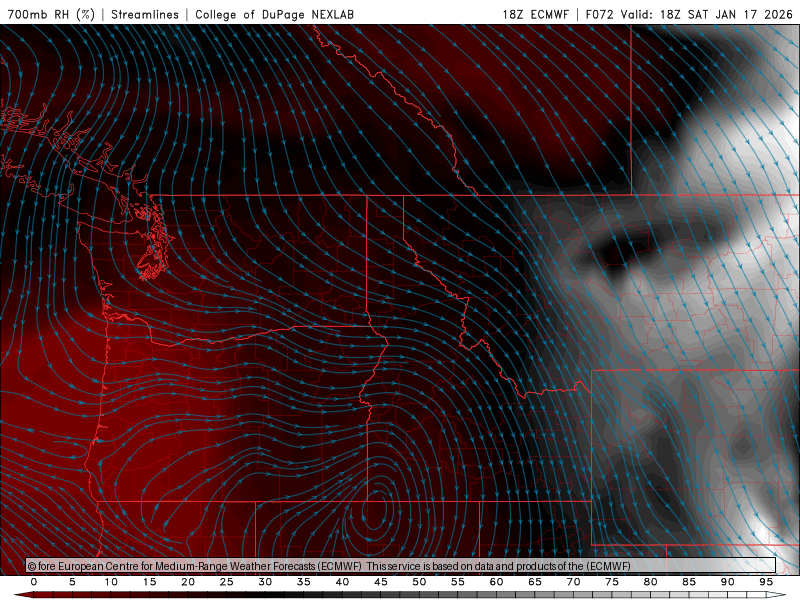Click the '5' value on the color scale
The width and height of the screenshot is (800, 600).
tap(72, 582)
